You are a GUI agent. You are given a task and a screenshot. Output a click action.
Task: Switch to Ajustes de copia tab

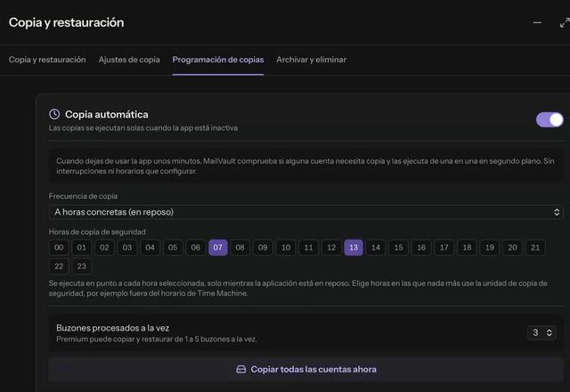129,60
